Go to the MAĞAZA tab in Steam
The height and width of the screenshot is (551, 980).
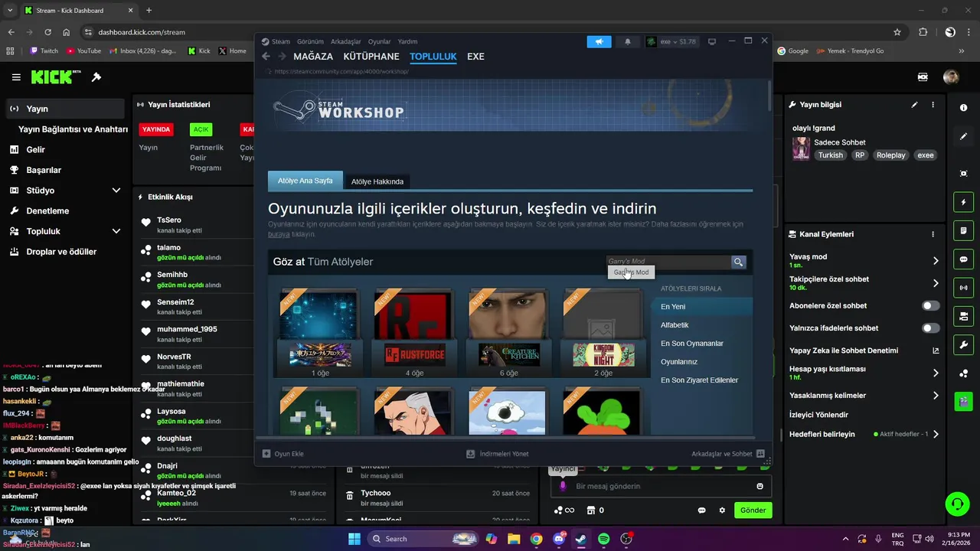pyautogui.click(x=313, y=57)
